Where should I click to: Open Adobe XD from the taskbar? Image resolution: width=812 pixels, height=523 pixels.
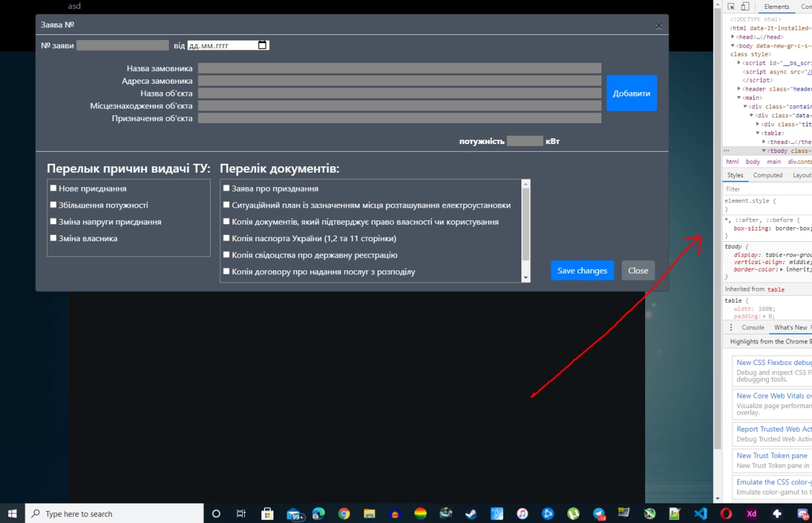click(x=751, y=513)
